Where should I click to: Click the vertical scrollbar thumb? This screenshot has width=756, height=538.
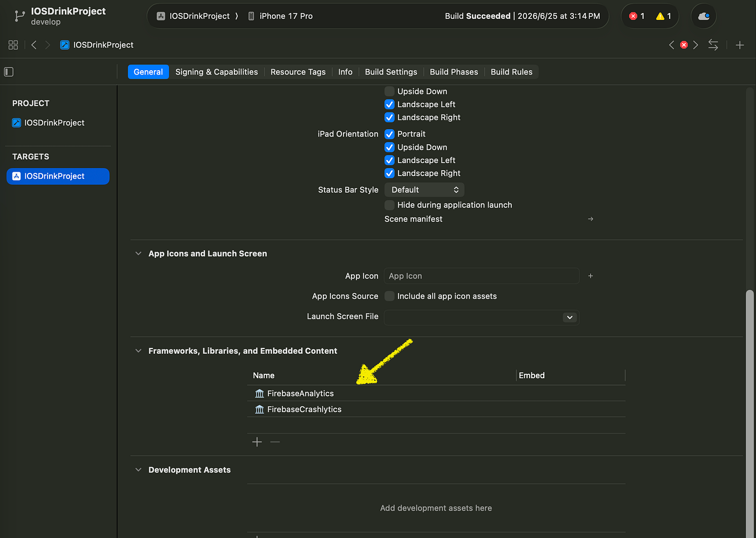tap(749, 414)
